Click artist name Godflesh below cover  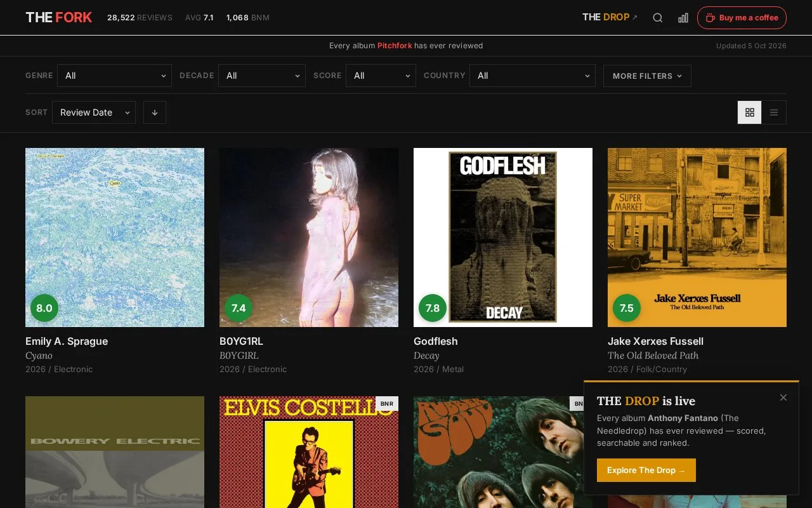pyautogui.click(x=436, y=341)
